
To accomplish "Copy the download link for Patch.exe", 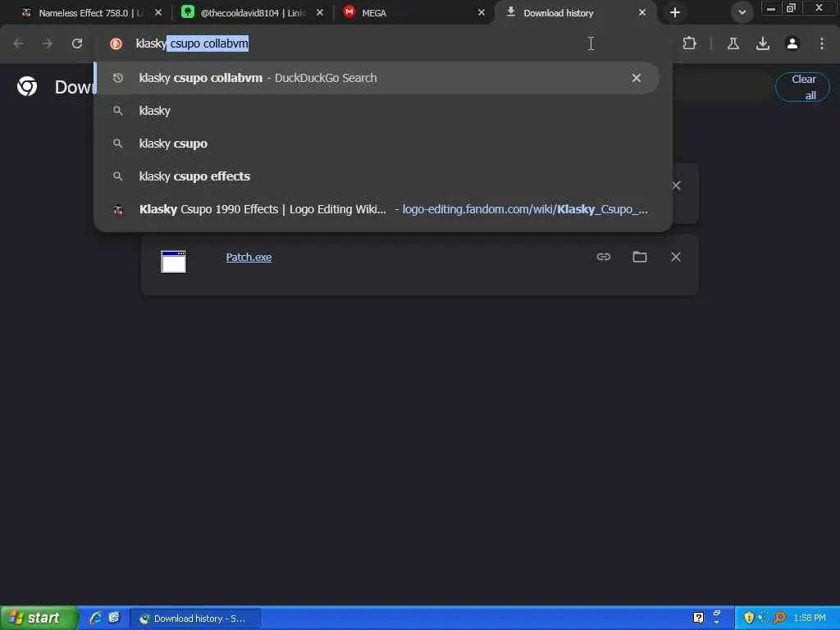I will point(603,257).
